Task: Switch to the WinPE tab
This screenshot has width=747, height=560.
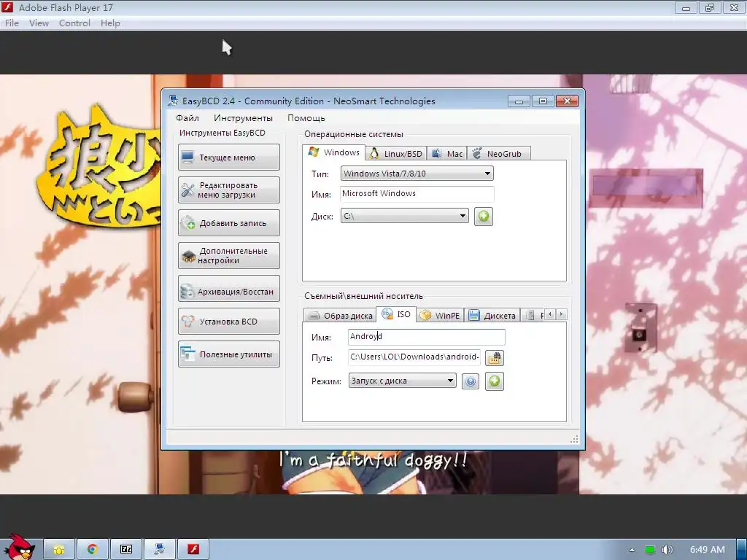Action: pos(440,315)
